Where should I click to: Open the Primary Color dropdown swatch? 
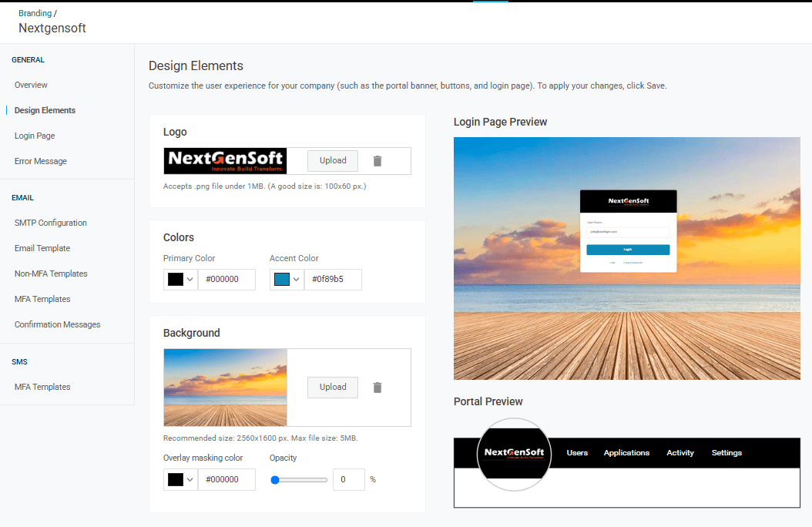pos(180,280)
